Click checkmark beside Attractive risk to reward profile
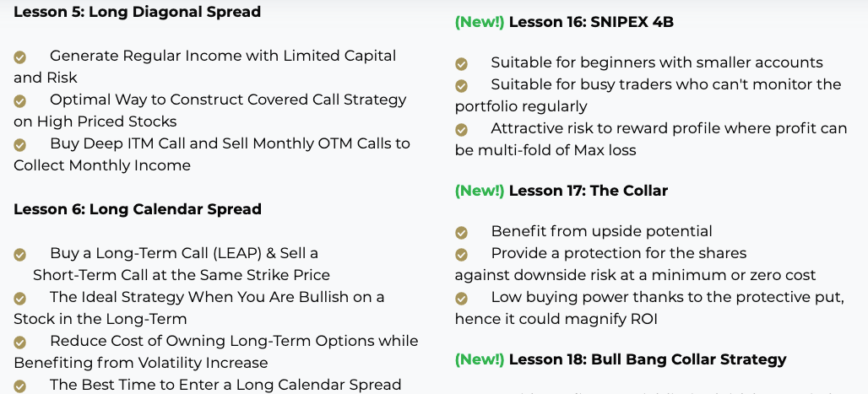 tap(461, 130)
